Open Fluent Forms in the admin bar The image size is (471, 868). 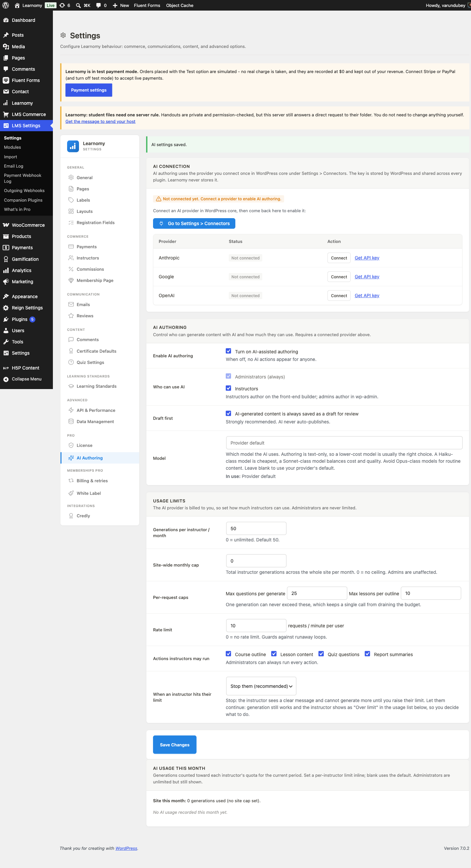147,5
